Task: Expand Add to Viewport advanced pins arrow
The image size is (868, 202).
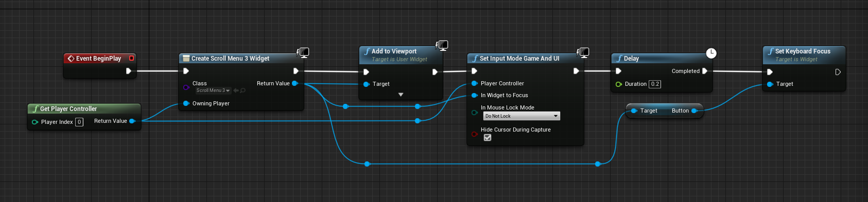Action: [401, 95]
